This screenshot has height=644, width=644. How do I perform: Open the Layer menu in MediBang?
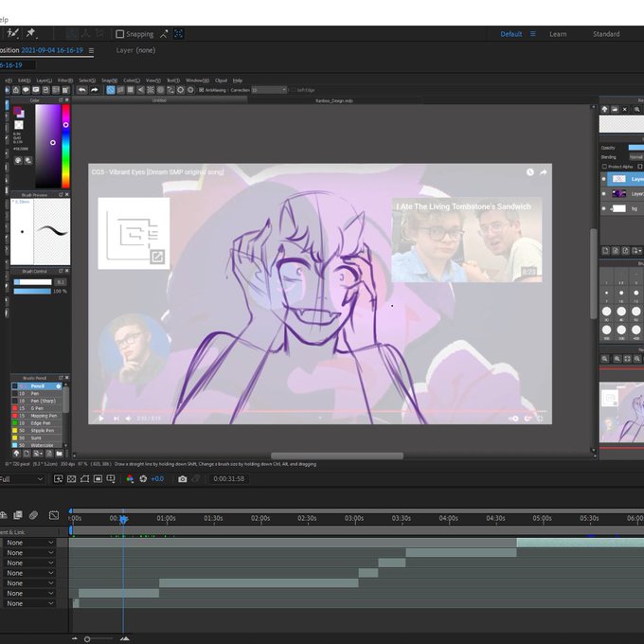click(x=44, y=80)
